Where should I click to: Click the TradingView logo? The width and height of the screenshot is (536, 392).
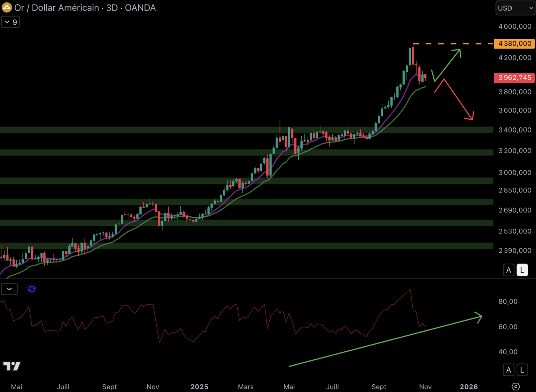click(x=12, y=366)
